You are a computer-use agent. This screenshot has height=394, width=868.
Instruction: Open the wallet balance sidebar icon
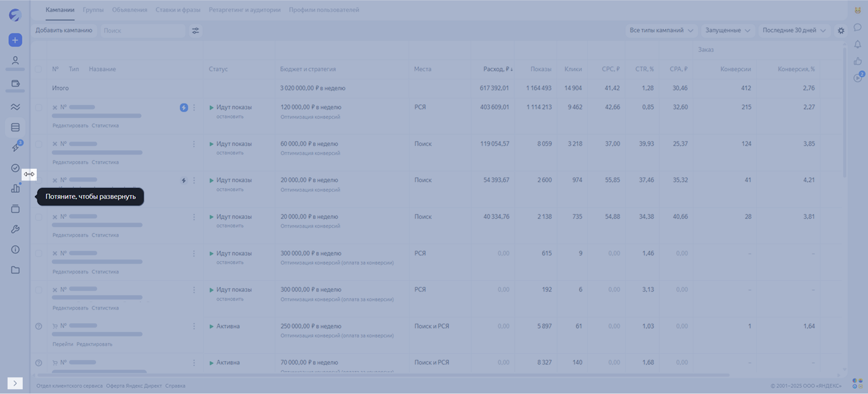coord(15,84)
